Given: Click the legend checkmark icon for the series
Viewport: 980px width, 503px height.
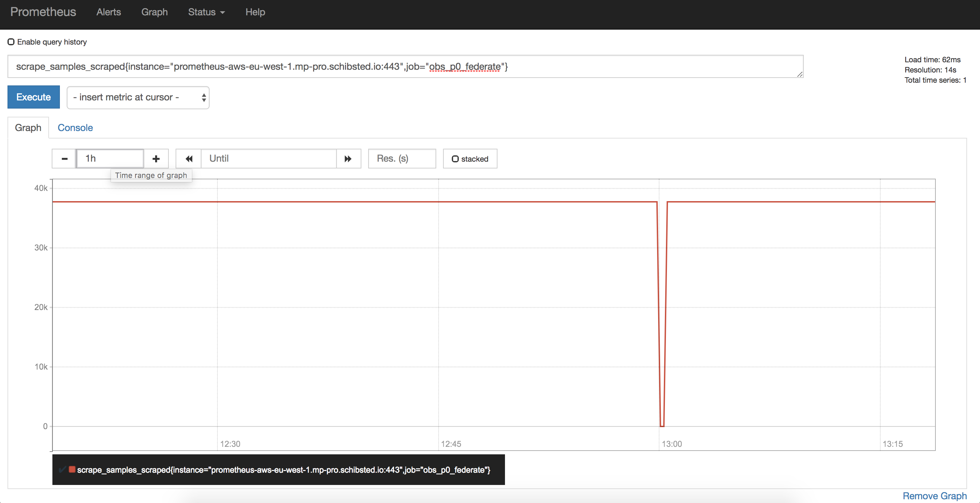Looking at the screenshot, I should click(x=62, y=469).
